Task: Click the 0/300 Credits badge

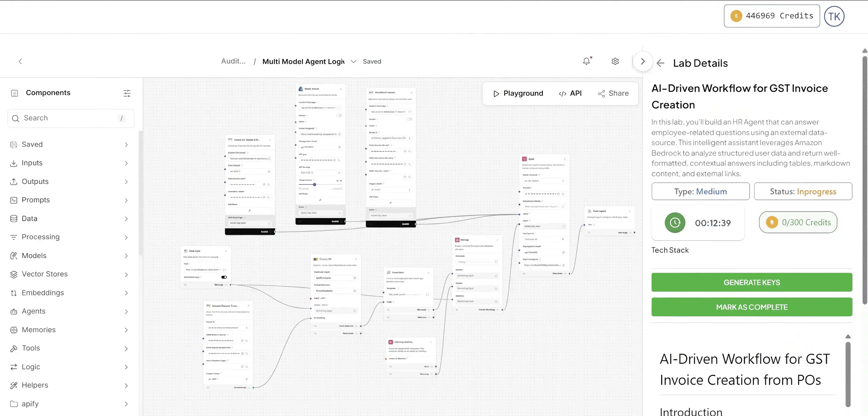Action: click(x=798, y=222)
